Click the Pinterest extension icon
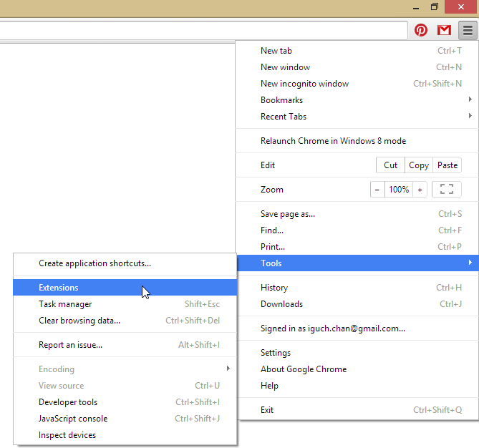 click(421, 30)
